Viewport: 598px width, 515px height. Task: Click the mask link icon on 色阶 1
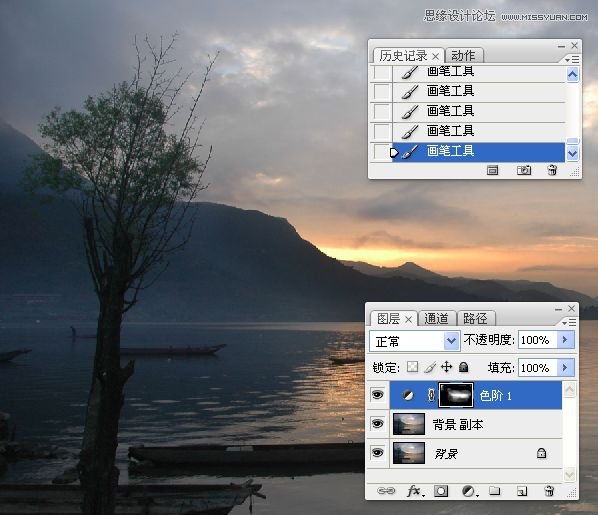pos(431,395)
